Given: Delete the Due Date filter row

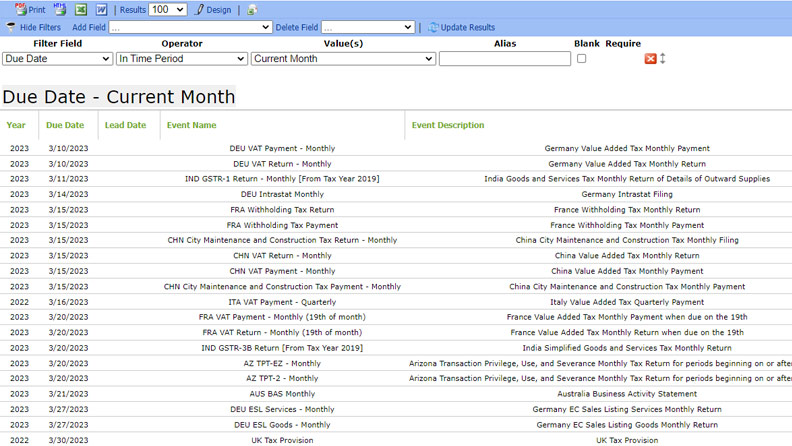Looking at the screenshot, I should pyautogui.click(x=650, y=59).
